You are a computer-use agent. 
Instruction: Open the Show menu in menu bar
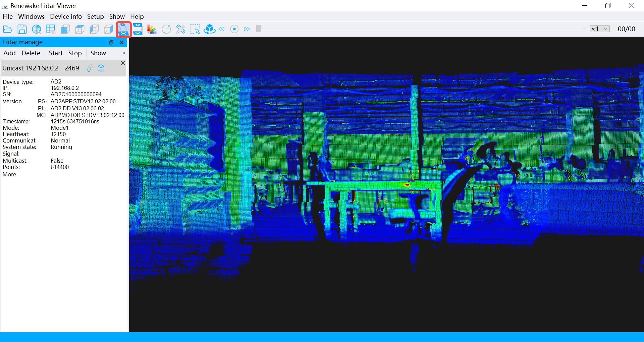click(x=117, y=16)
